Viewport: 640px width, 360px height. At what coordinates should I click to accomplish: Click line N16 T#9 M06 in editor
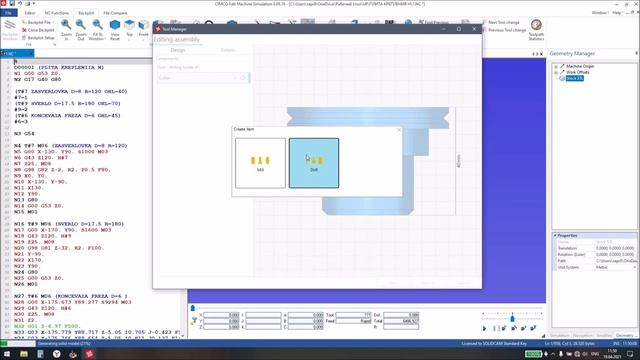[x=68, y=224]
